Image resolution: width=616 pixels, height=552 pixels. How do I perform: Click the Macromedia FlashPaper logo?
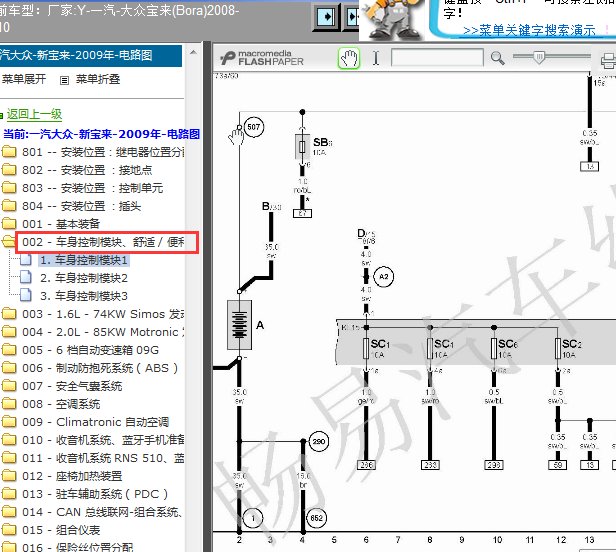(x=262, y=58)
